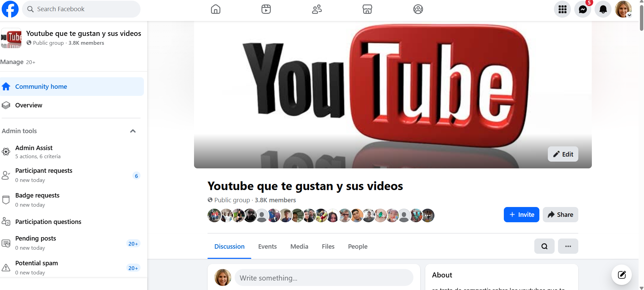Click the Write something post box
Image resolution: width=644 pixels, height=290 pixels.
(324, 278)
